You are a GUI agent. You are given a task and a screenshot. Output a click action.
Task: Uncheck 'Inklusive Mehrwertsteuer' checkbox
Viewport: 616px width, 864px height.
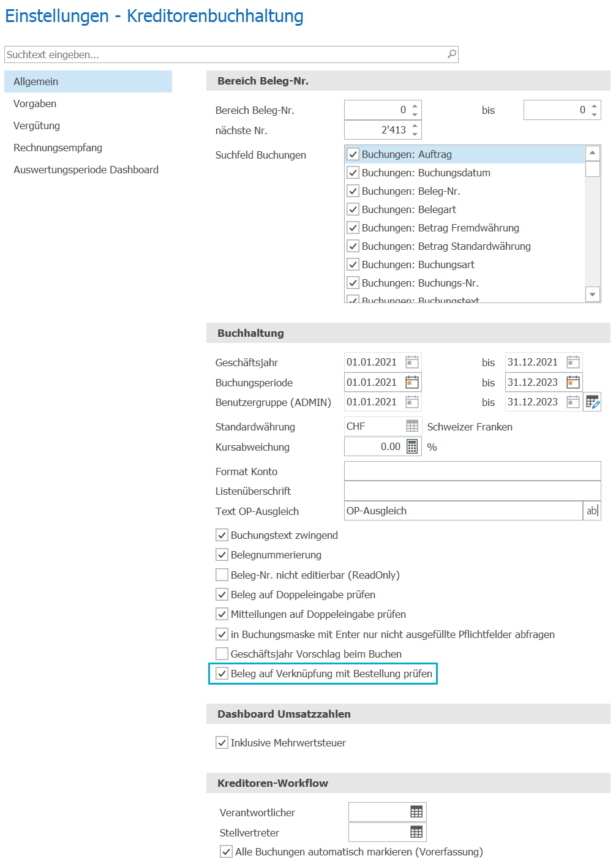[x=222, y=743]
